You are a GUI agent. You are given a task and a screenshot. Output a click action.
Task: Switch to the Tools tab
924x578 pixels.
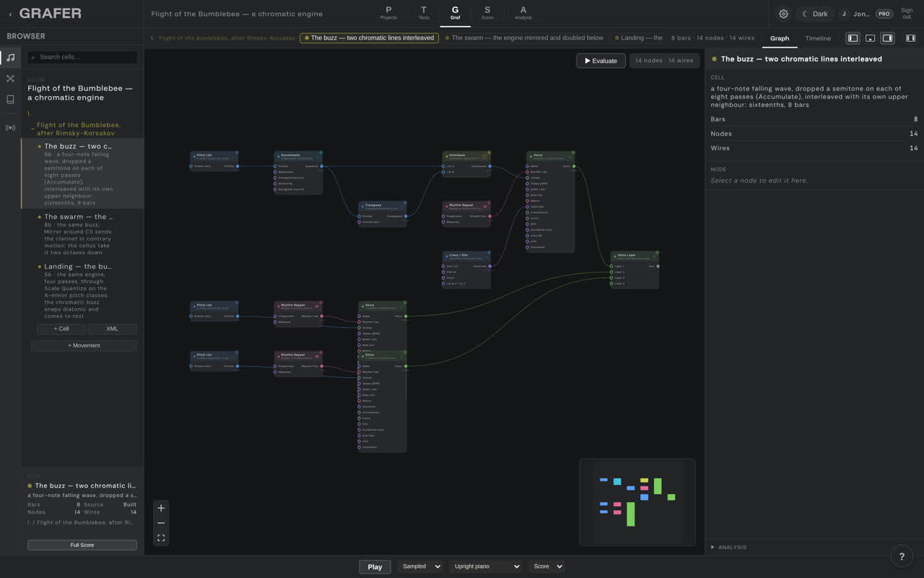tap(424, 13)
